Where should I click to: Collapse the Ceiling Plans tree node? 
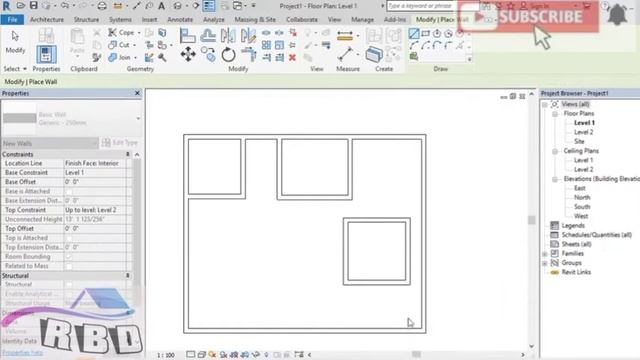click(555, 151)
